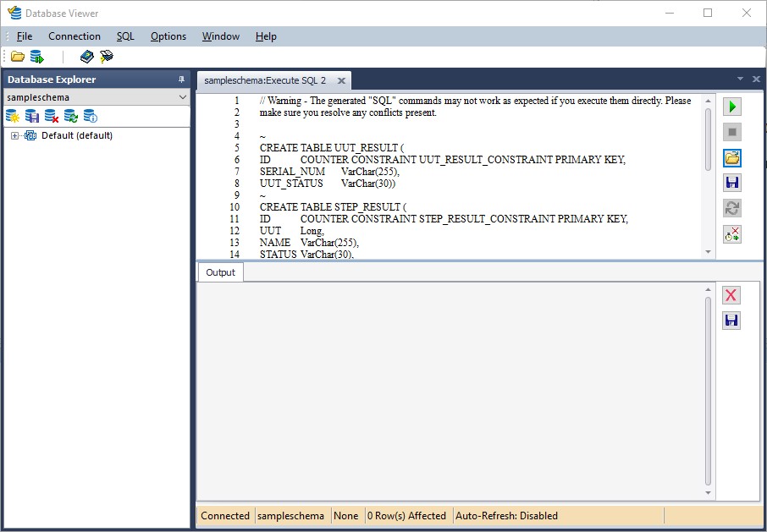Click the SQL editor vertical scrollbar thumb
The height and width of the screenshot is (532, 767).
pos(709,140)
